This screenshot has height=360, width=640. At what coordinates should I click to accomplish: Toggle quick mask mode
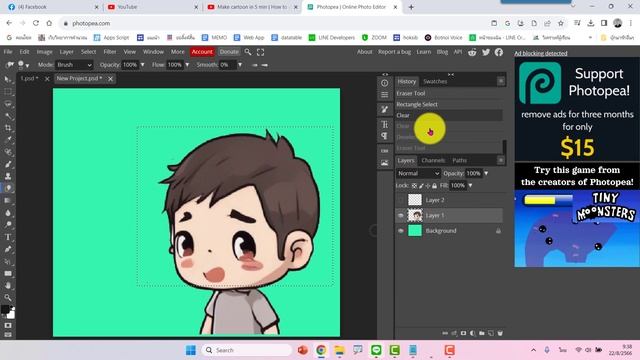coord(8,325)
